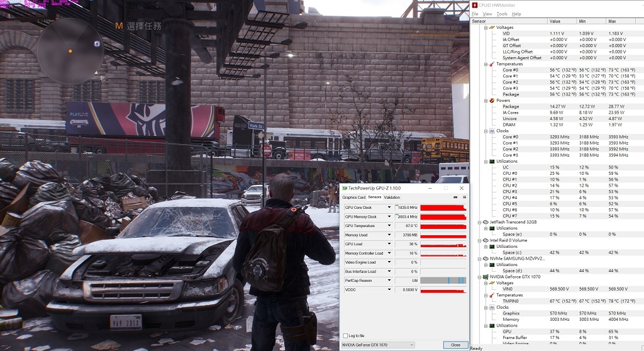
Task: Click the Utilizations icon under JetFlash Transcend
Action: 492,228
